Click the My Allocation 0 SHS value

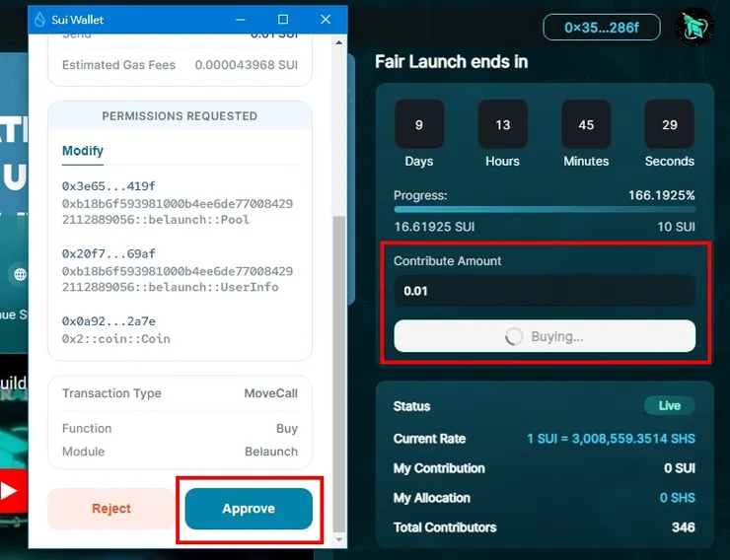[x=678, y=498]
